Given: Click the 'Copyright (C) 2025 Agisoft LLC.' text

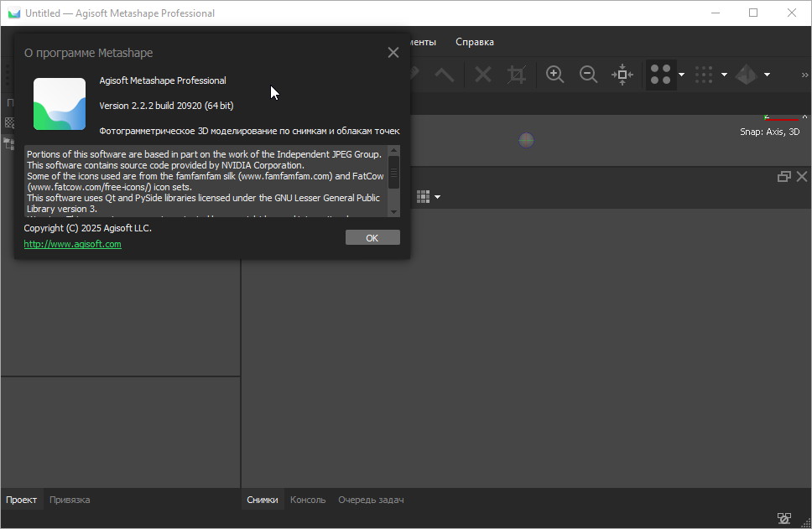Looking at the screenshot, I should [x=87, y=228].
